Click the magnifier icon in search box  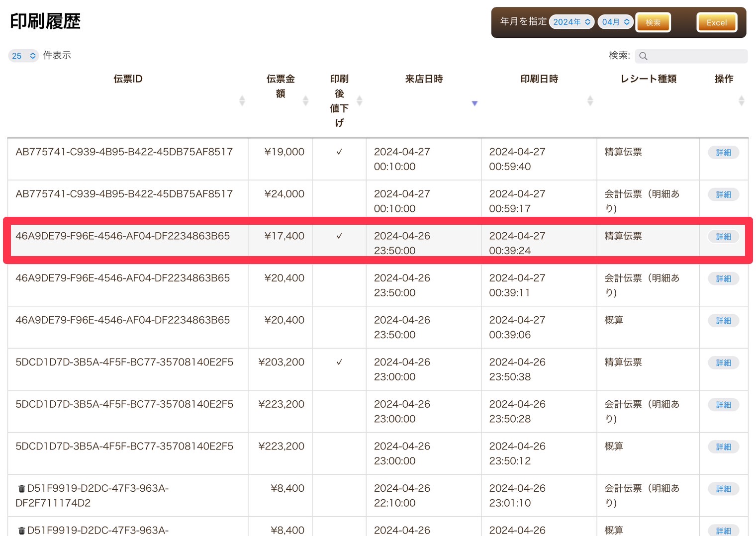click(x=643, y=56)
